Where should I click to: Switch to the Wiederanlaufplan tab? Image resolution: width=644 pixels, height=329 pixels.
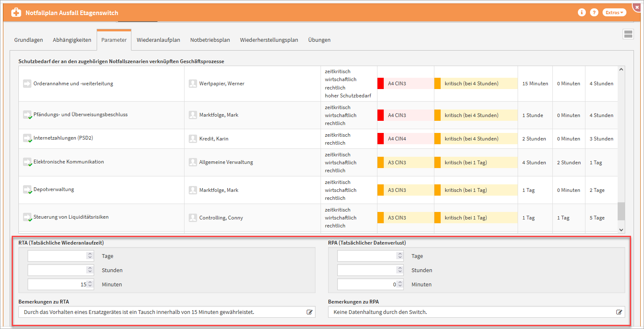(x=158, y=40)
